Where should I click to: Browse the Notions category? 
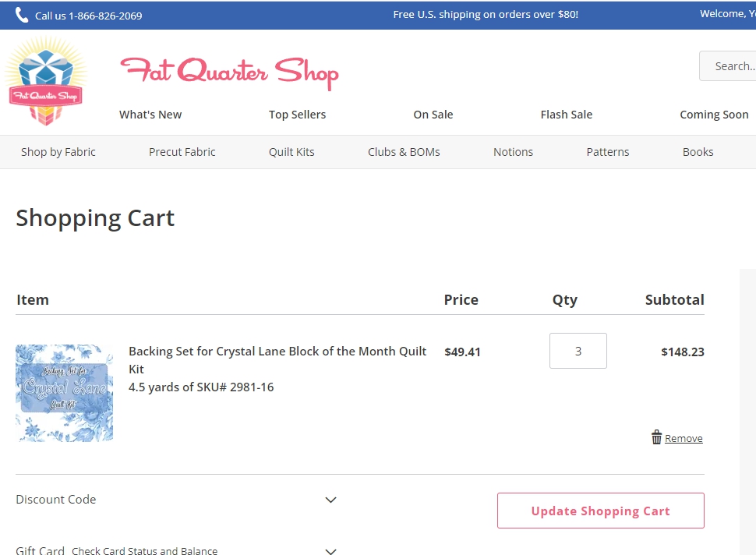click(x=514, y=152)
